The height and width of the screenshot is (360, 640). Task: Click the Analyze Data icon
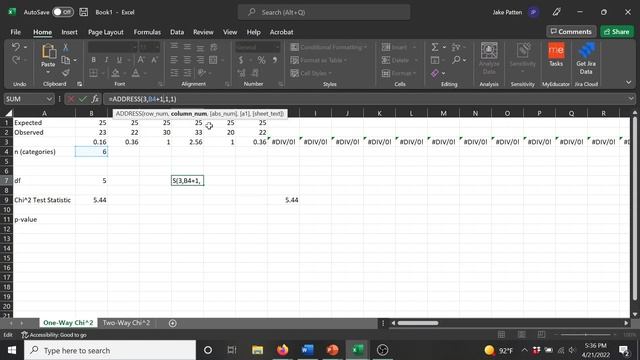489,58
